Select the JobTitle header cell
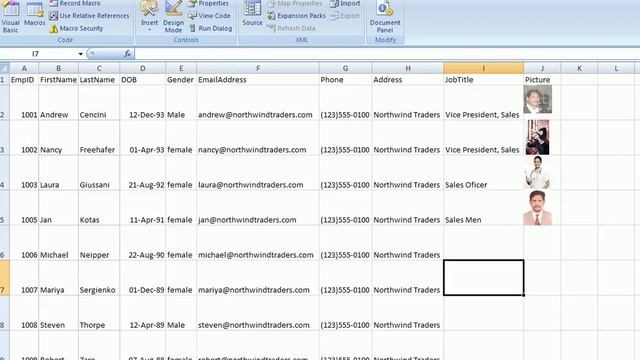 (x=484, y=80)
